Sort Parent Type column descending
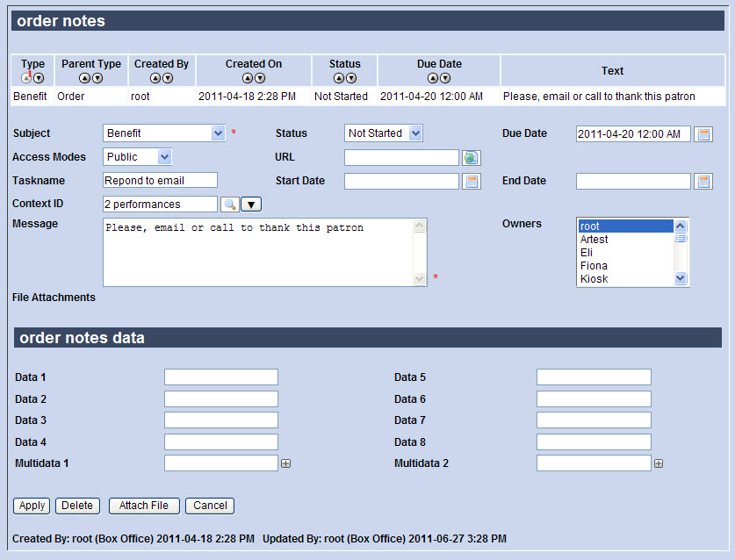The height and width of the screenshot is (560, 735). click(x=97, y=78)
